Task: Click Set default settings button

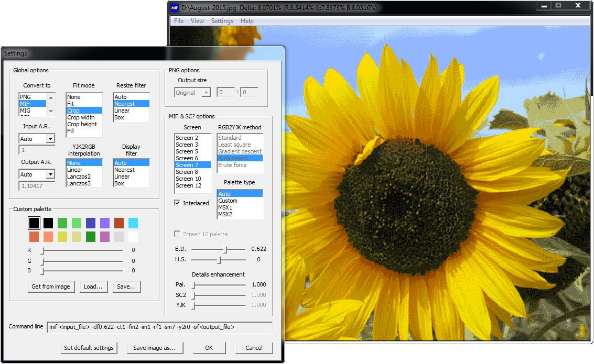Action: 89,348
